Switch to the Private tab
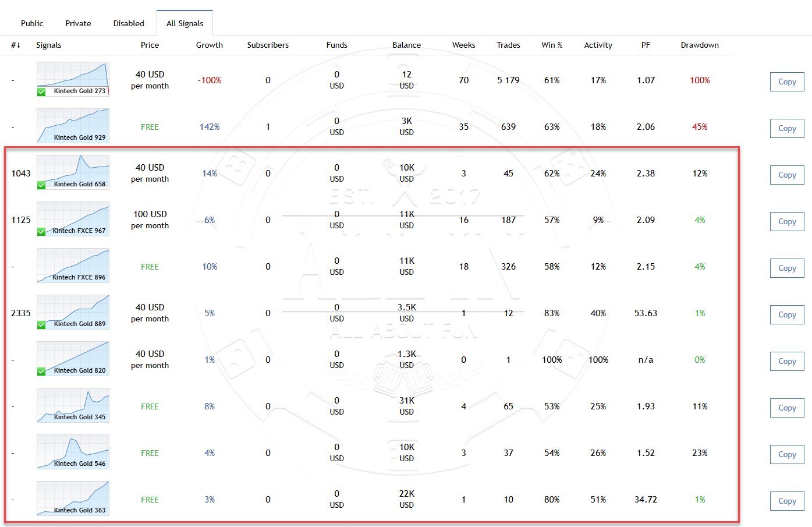This screenshot has width=812, height=527. click(78, 23)
